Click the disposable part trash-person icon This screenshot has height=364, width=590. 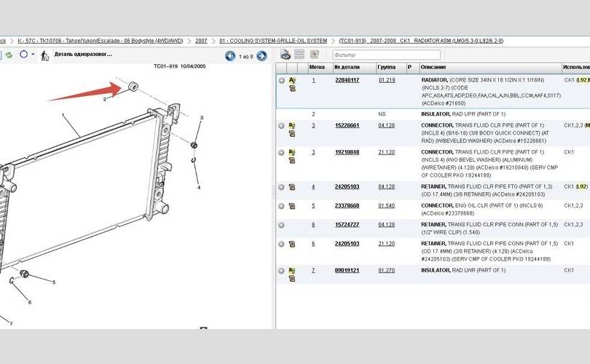[45, 55]
